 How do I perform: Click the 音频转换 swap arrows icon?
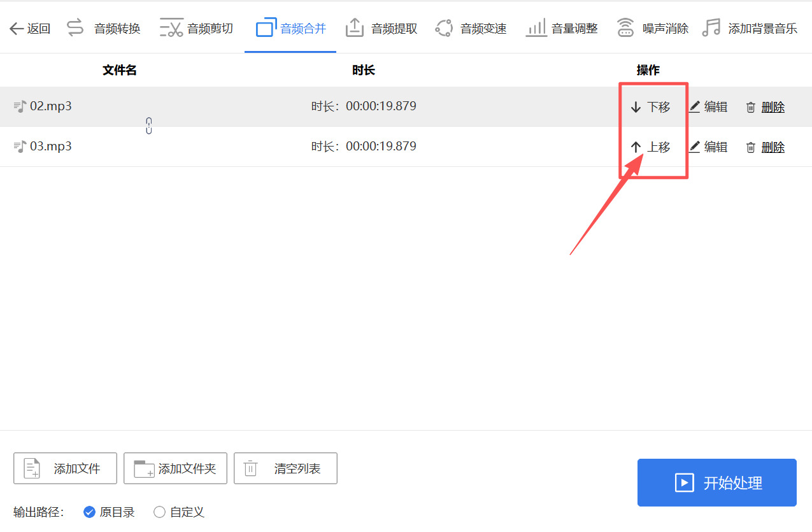click(75, 28)
